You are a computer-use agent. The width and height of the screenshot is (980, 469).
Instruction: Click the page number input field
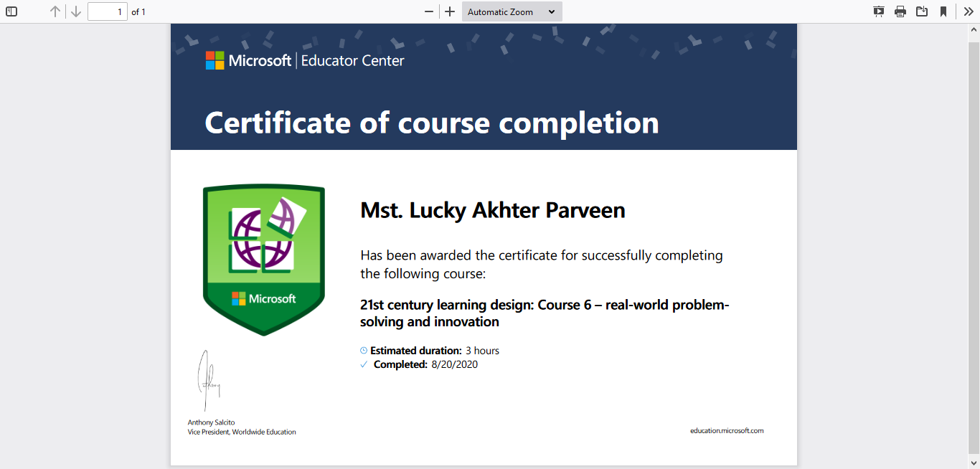[108, 11]
